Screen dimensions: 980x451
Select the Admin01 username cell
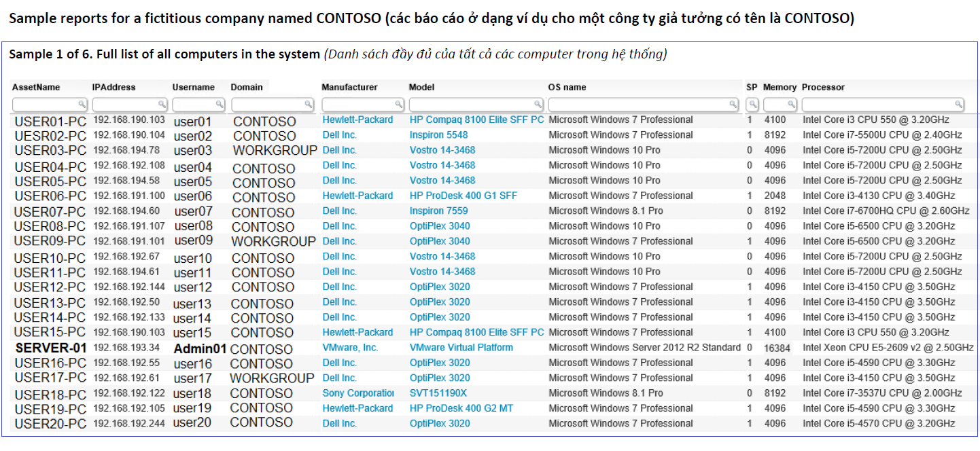tap(200, 348)
